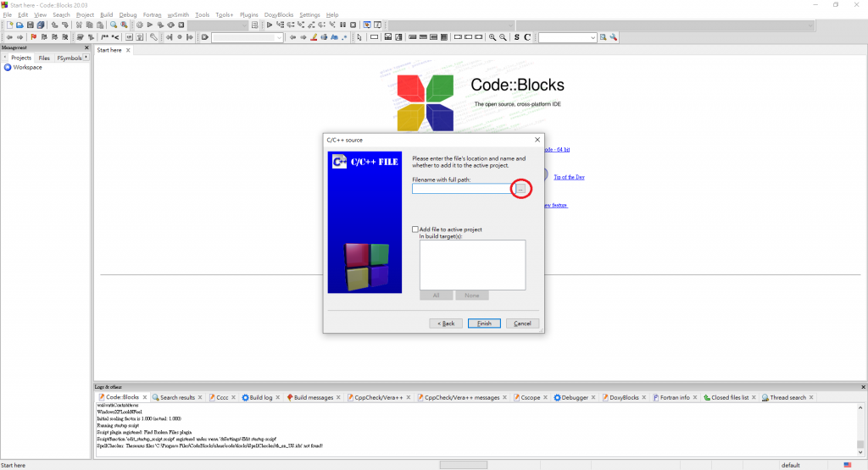This screenshot has height=470, width=868.
Task: Click the Break debugger pause icon
Action: coord(342,25)
